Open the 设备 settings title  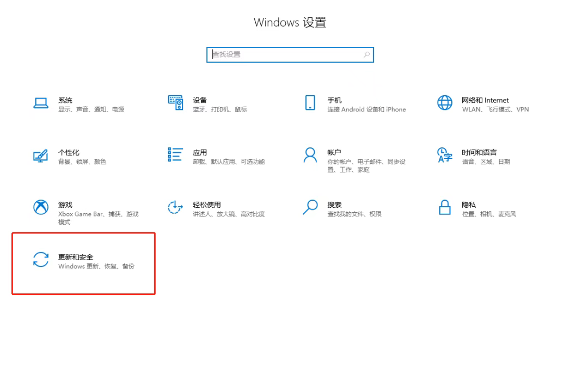(x=200, y=100)
